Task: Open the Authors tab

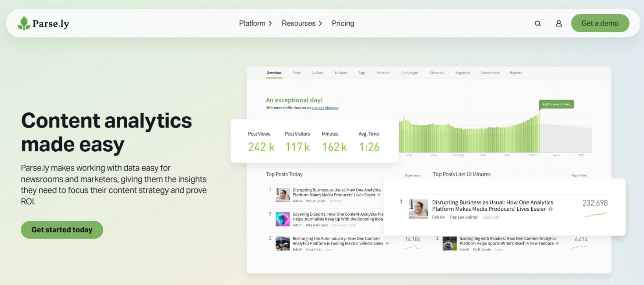Action: 317,73
